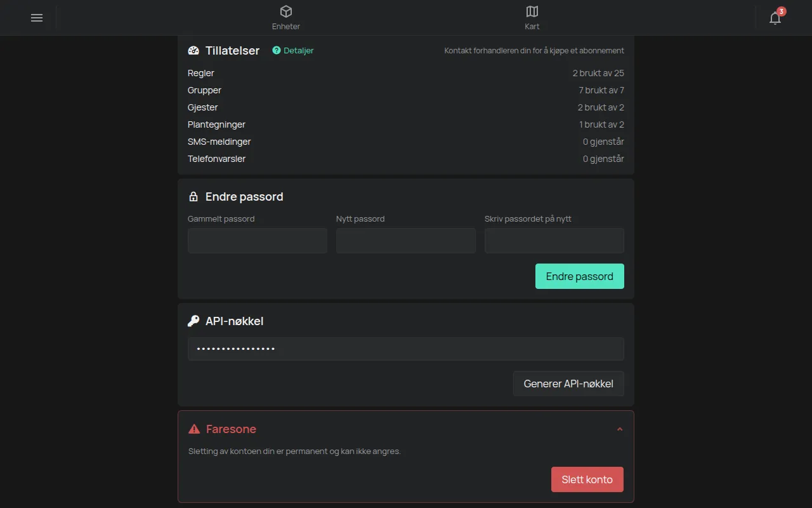Focus the Gammelt passord field
Screen dimensions: 812x508
[x=258, y=241]
